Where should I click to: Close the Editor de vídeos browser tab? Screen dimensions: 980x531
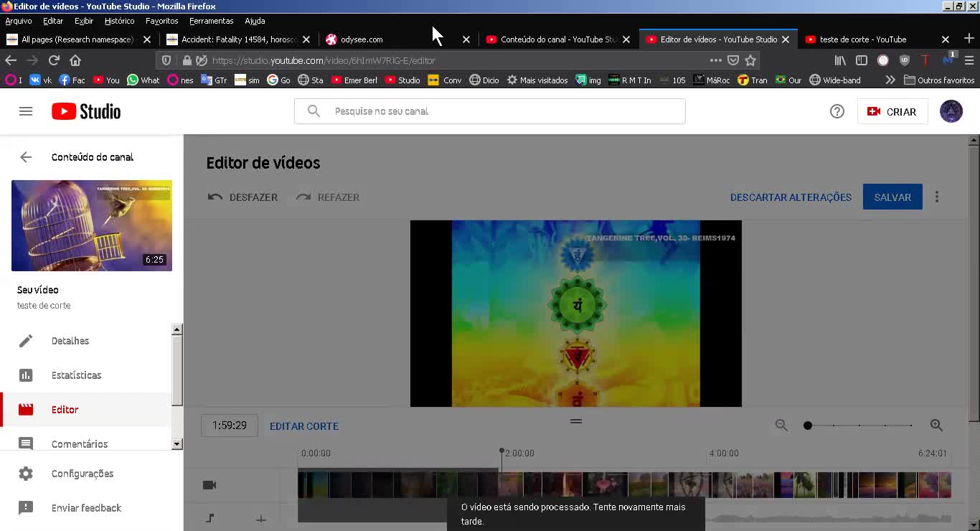[786, 39]
